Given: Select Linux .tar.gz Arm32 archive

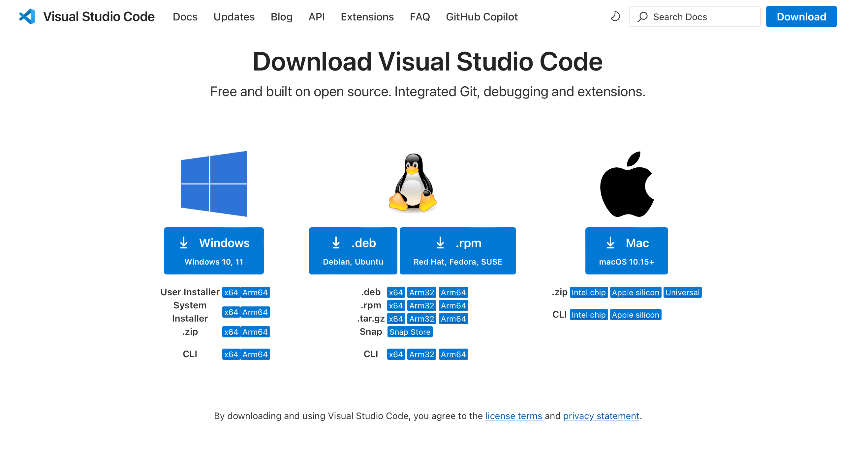Looking at the screenshot, I should (421, 319).
